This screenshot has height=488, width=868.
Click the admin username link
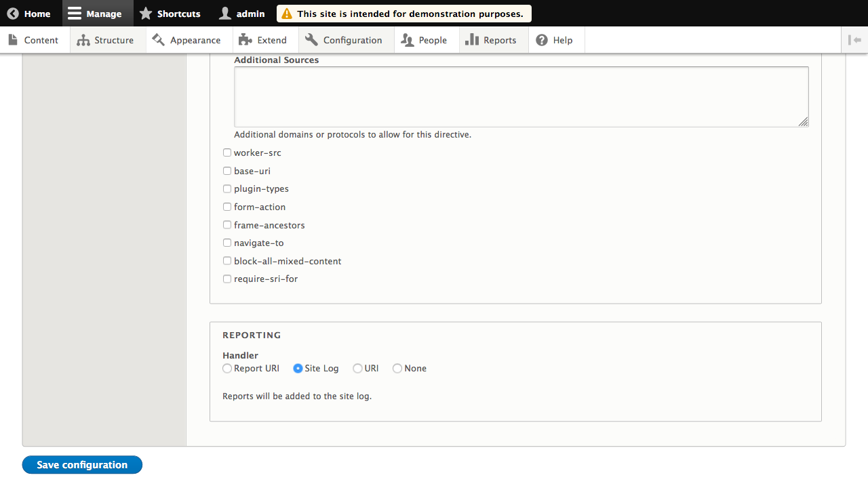click(x=250, y=14)
